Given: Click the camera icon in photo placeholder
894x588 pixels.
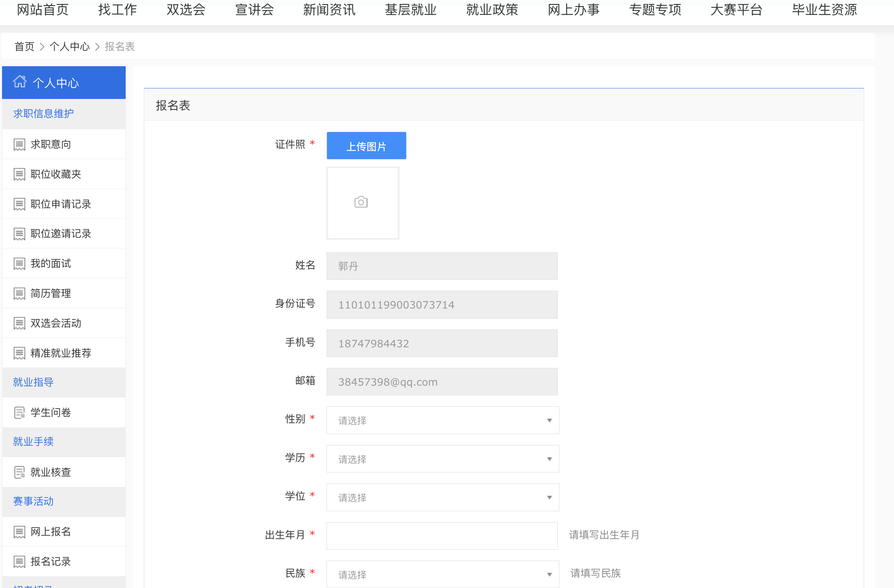Looking at the screenshot, I should click(361, 202).
